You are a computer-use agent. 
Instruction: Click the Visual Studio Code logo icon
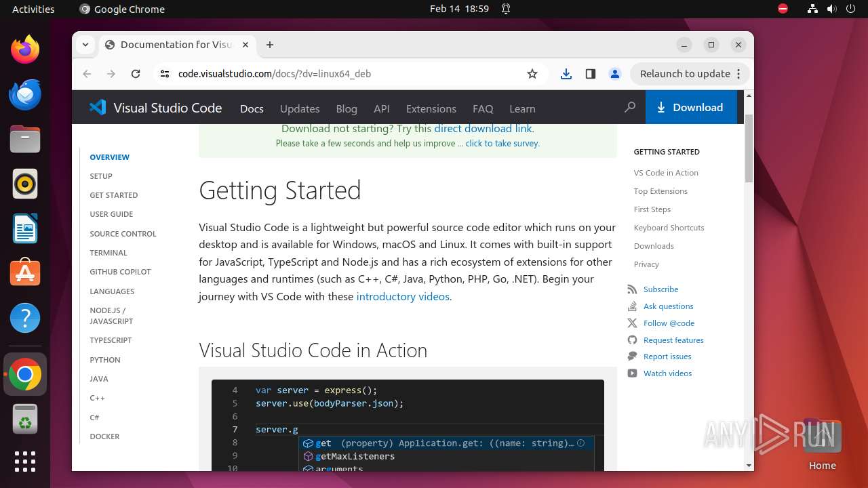coord(98,107)
